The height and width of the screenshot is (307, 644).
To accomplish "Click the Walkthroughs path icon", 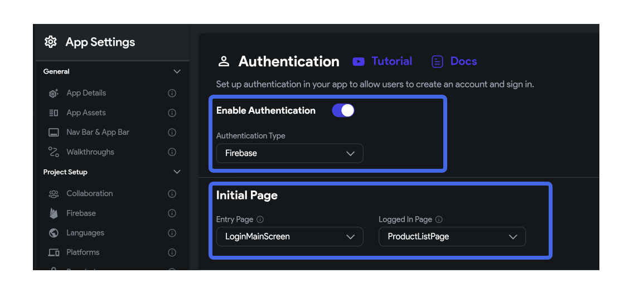I will point(54,152).
